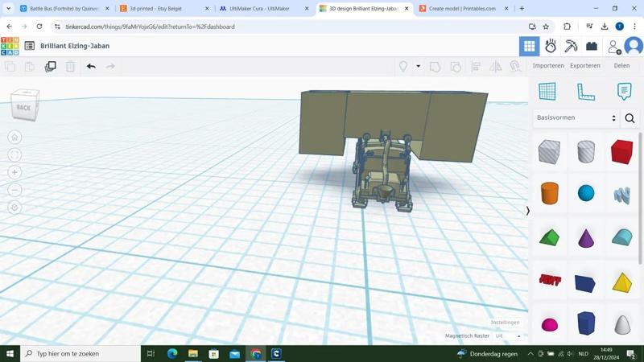The image size is (644, 362).
Task: Open the Basisvormen shape category dropdown
Action: coord(576,117)
